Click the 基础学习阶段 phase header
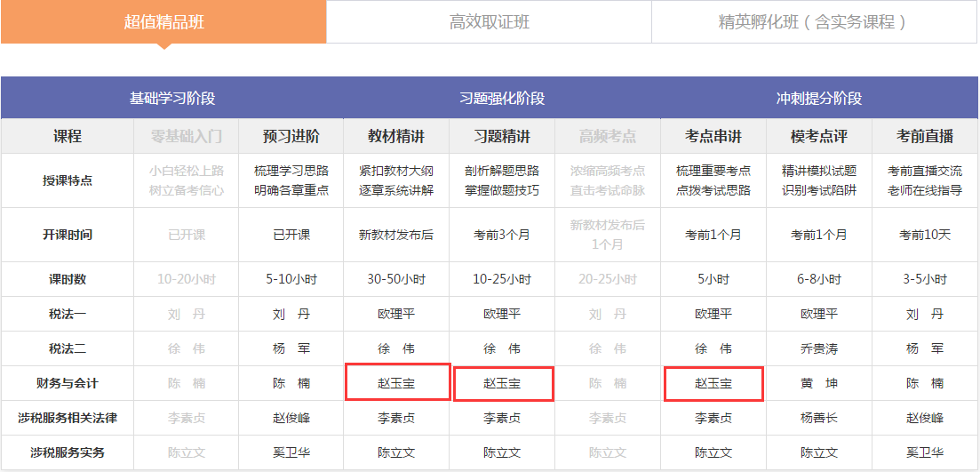Screen dimensions: 980x472 (172, 98)
